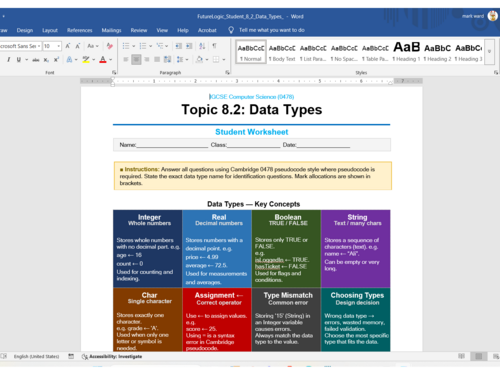Expand the highlight color dropdown arrow
The image size is (500, 375).
coord(94,60)
